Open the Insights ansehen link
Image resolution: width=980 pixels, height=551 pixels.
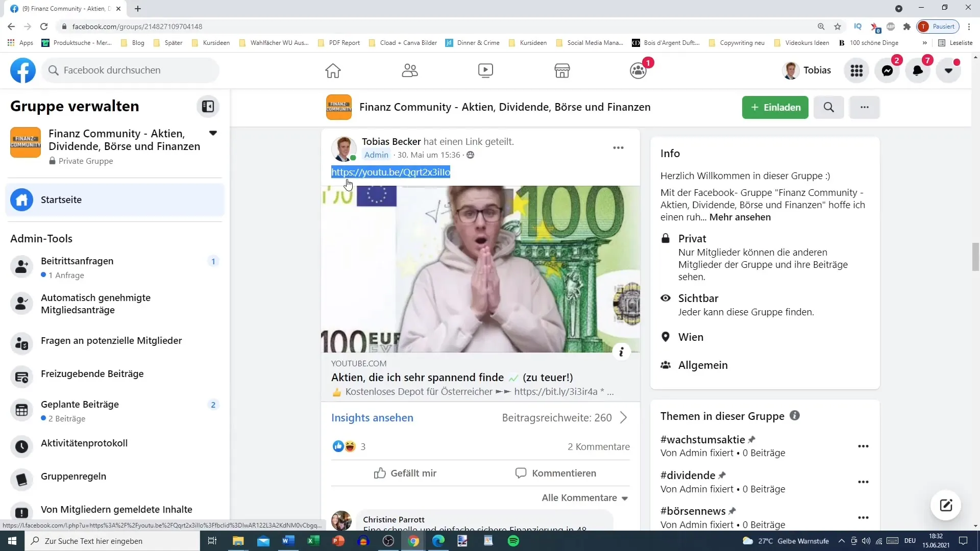pyautogui.click(x=372, y=418)
